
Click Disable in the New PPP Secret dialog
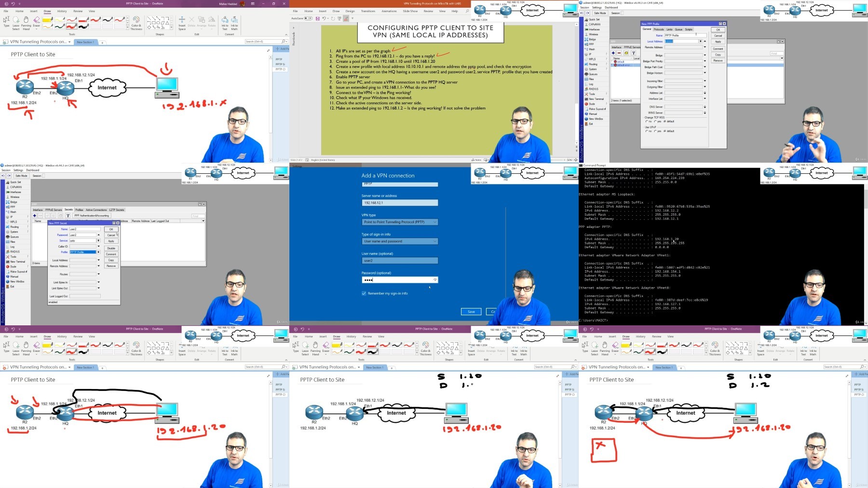click(111, 248)
